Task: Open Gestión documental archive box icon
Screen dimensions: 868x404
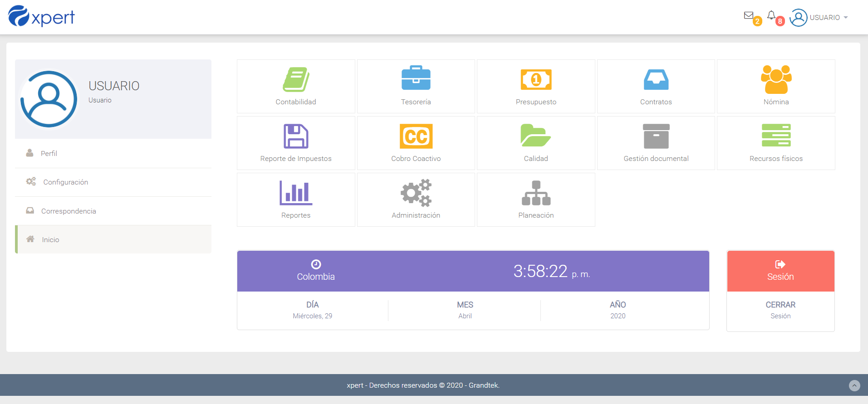Action: pos(656,136)
